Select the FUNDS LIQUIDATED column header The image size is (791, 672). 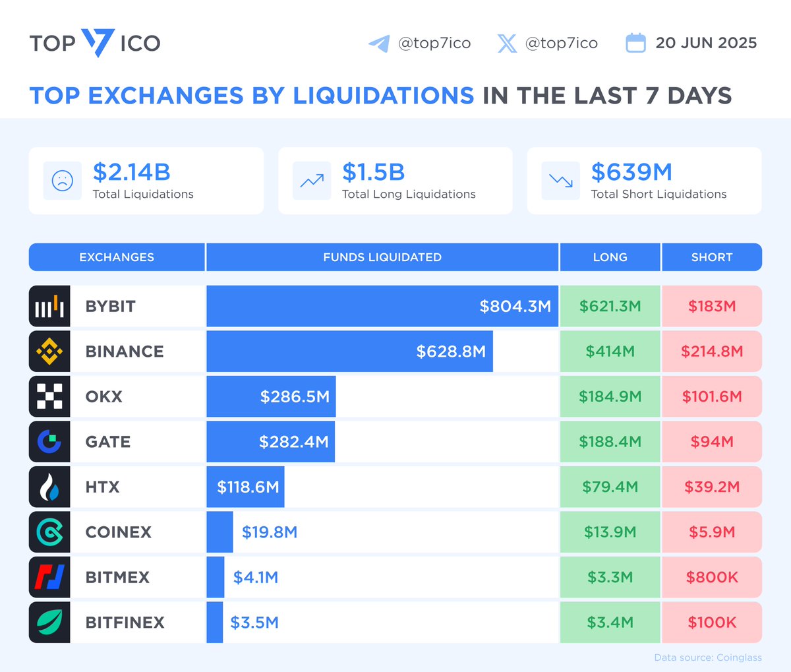pos(382,257)
